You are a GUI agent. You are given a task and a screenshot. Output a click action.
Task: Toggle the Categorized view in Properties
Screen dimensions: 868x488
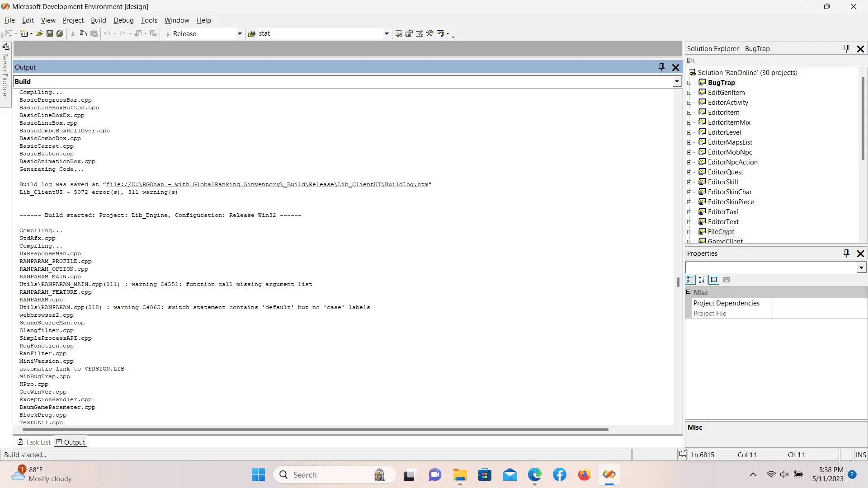click(690, 280)
